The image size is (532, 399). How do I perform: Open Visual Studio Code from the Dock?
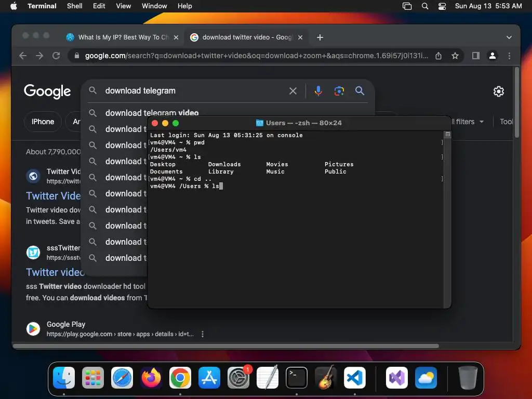click(x=355, y=378)
